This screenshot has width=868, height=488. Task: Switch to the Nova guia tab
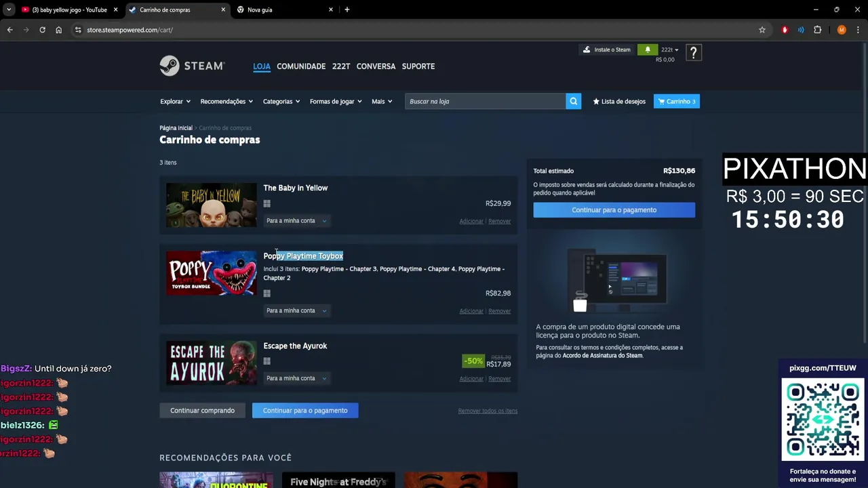[285, 9]
